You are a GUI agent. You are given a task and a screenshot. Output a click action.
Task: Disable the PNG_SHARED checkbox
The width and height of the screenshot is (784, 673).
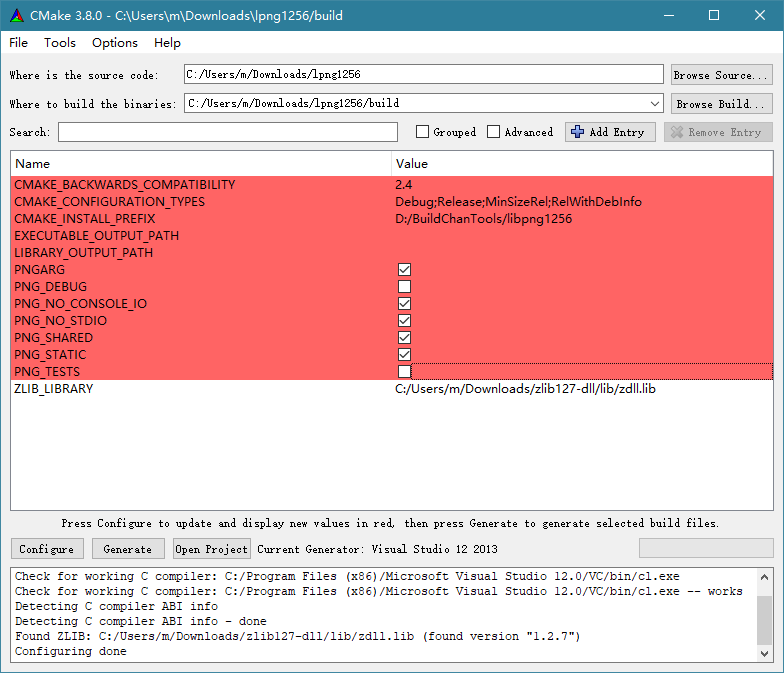[405, 338]
